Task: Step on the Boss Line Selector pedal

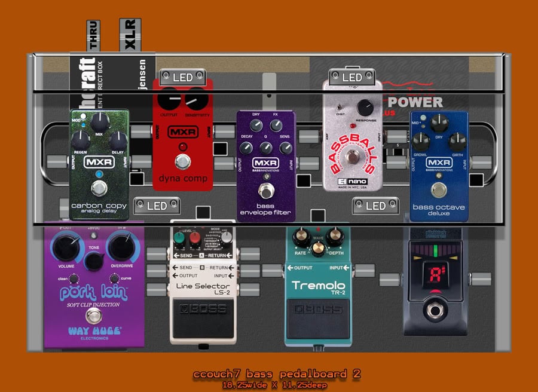Action: click(x=203, y=318)
